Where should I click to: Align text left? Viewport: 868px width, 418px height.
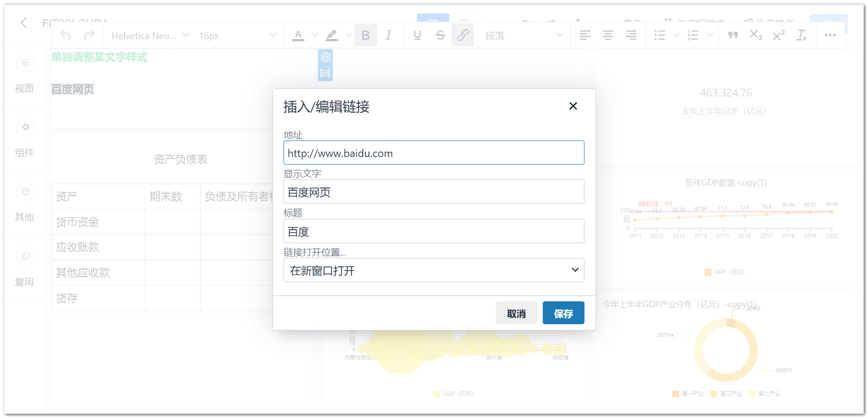point(585,35)
